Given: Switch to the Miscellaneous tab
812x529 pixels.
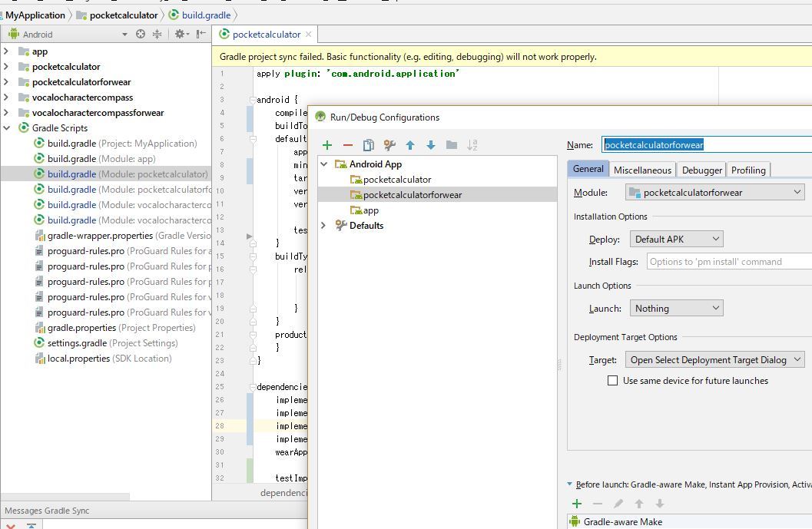Looking at the screenshot, I should 642,170.
